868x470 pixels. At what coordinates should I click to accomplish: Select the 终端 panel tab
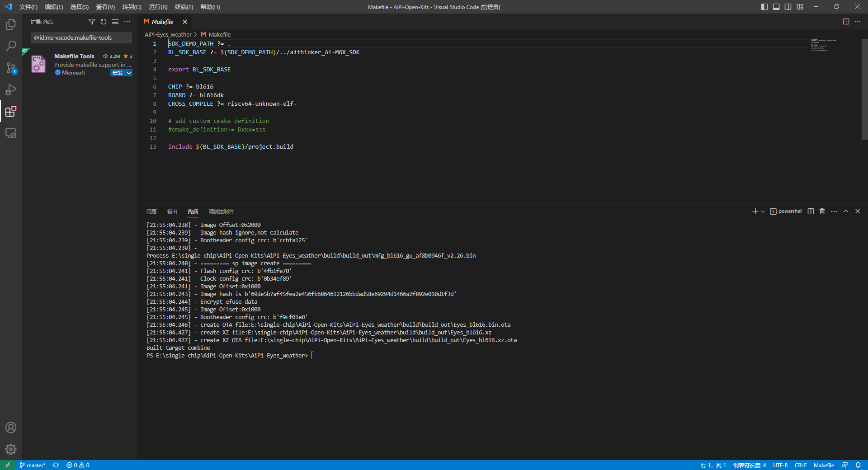click(x=193, y=211)
